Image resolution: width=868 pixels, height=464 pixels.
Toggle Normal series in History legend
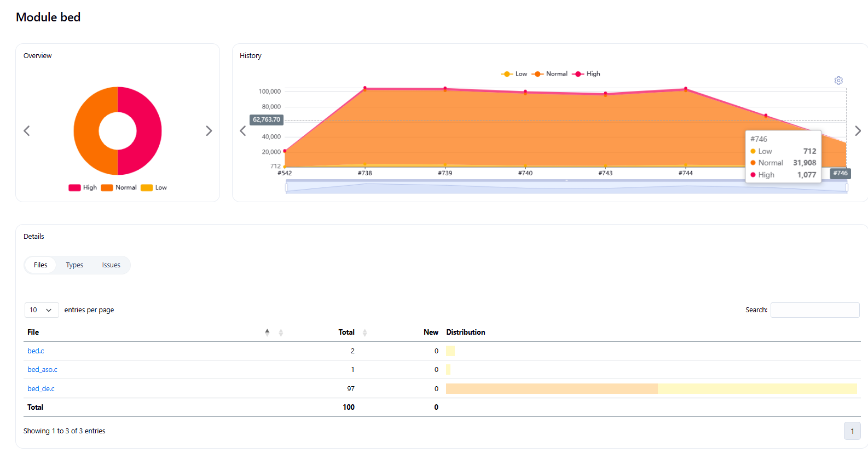550,74
